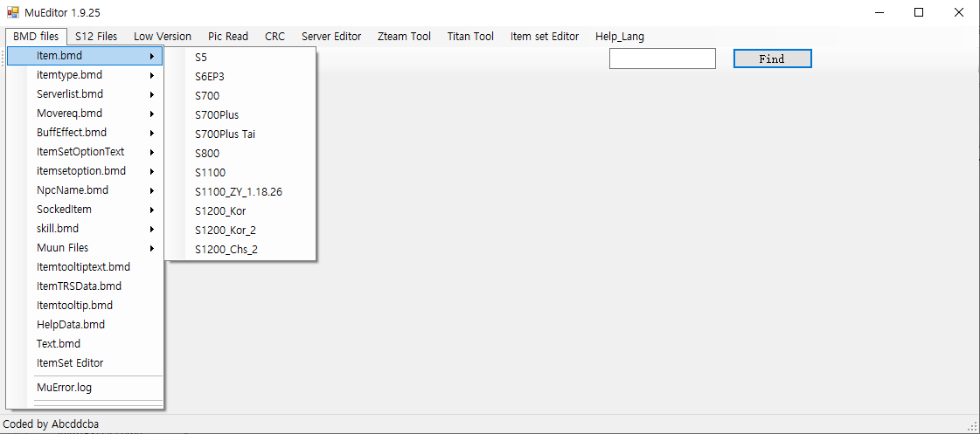Open the BMD files menu
The image size is (980, 434).
pos(36,36)
